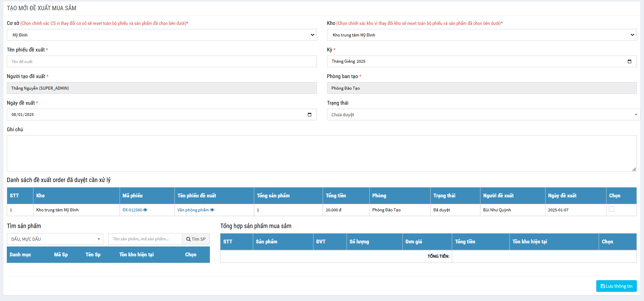
Task: Click the Tồn kho hiện tại header in search table
Action: coord(136,255)
